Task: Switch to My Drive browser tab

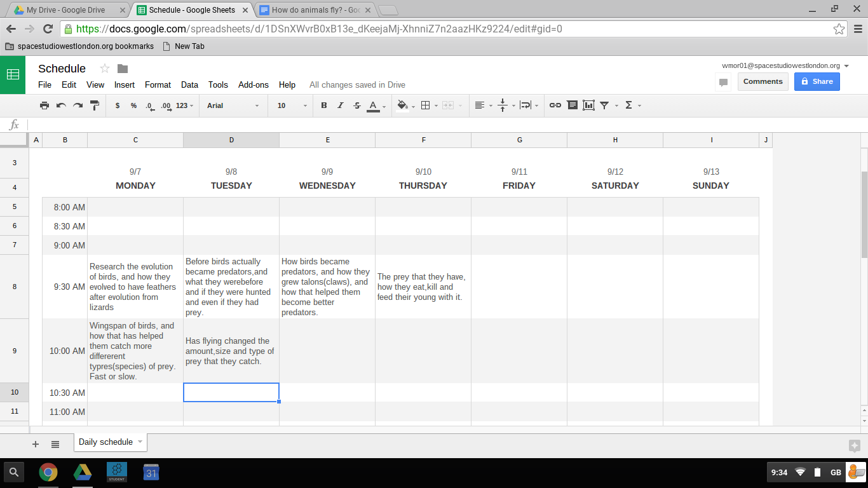Action: coord(70,10)
